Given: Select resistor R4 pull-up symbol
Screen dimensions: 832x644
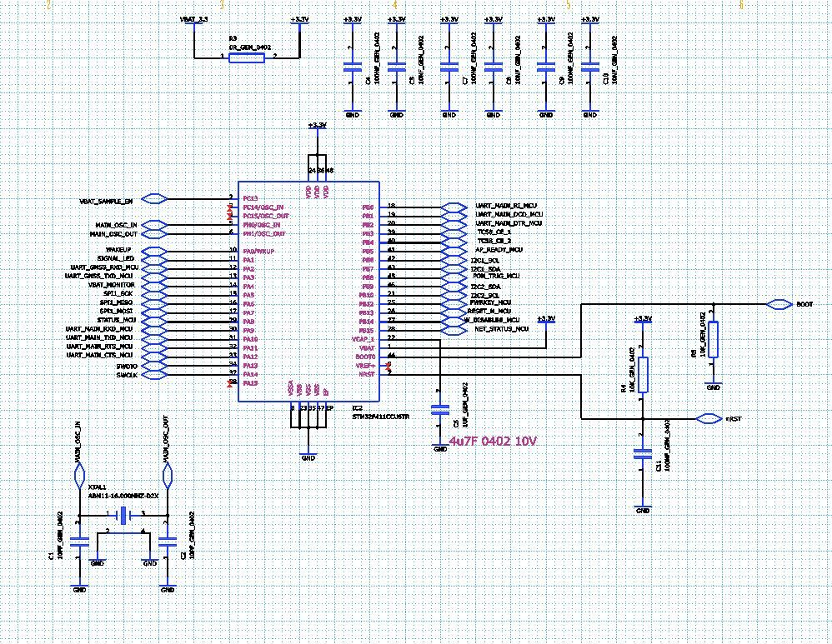Looking at the screenshot, I should point(643,375).
